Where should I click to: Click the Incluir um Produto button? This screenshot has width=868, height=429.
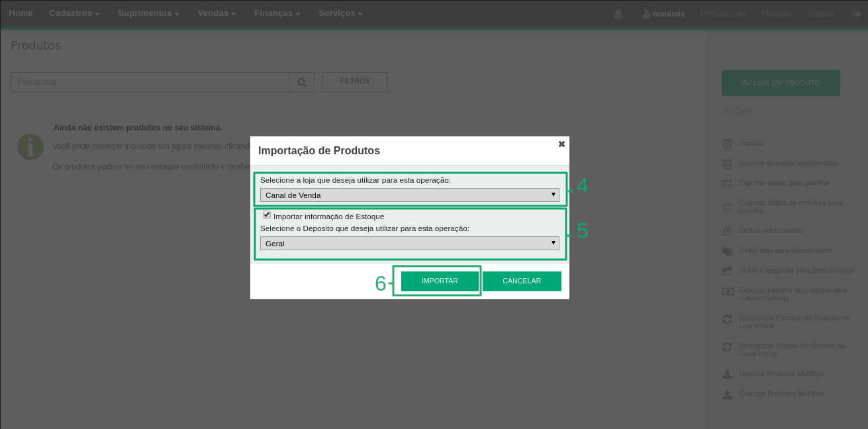(781, 83)
